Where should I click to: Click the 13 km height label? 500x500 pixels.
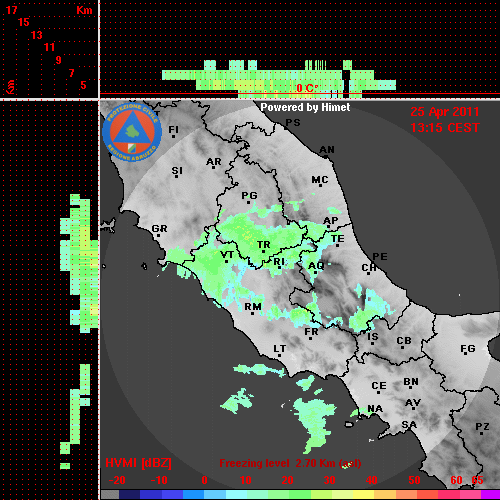37,35
